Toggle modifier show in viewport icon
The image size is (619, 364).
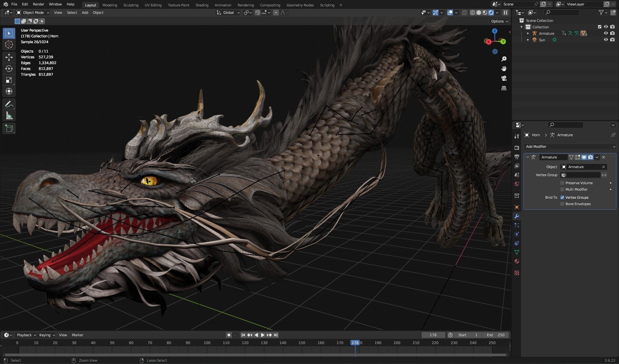click(x=584, y=157)
